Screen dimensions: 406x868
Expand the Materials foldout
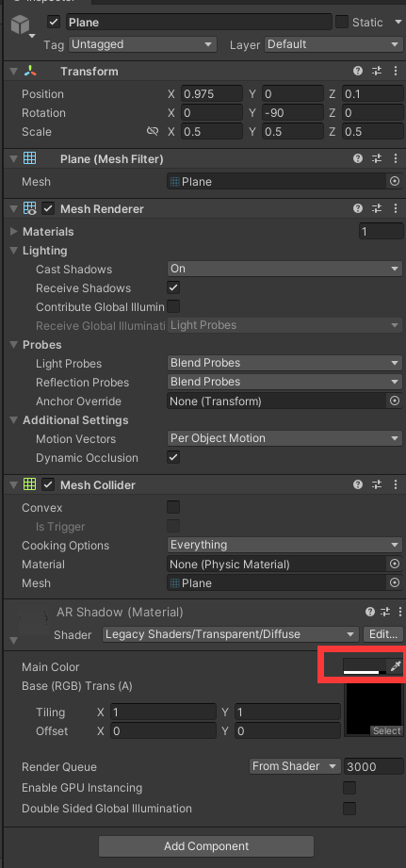(15, 232)
